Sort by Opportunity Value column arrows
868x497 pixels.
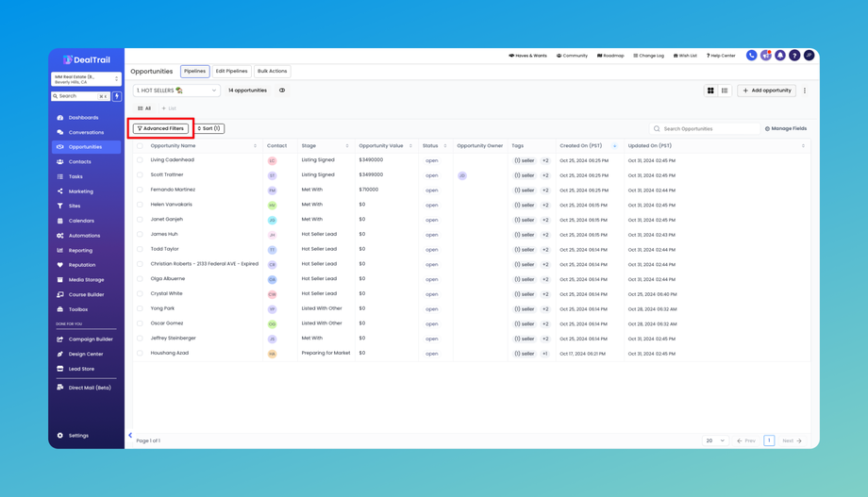410,146
